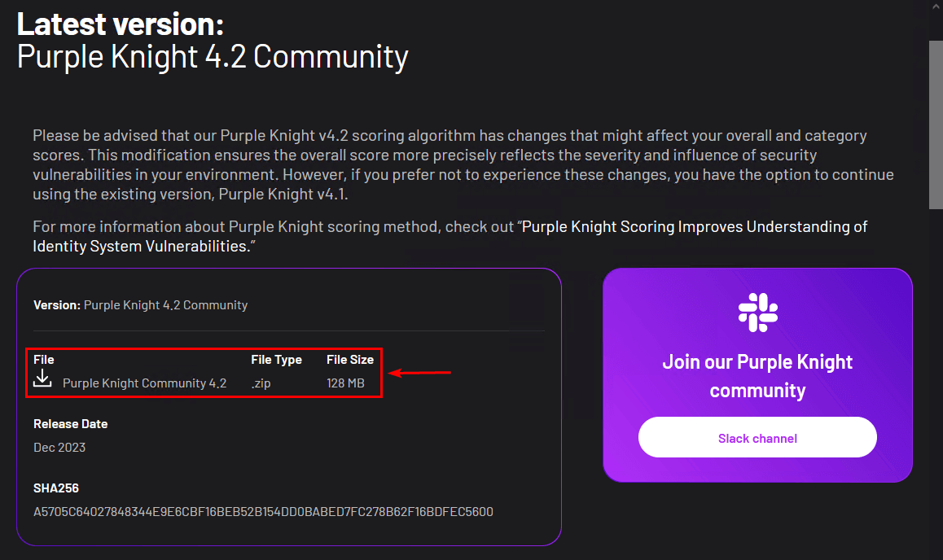Viewport: 943px width, 560px height.
Task: Open the Slack channel button
Action: 757,438
